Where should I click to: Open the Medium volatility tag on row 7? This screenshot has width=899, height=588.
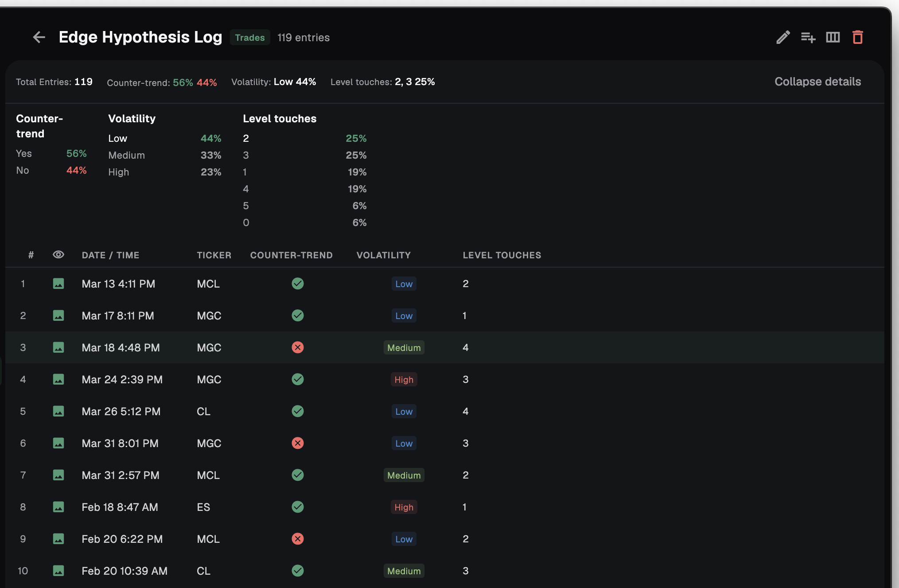point(404,475)
